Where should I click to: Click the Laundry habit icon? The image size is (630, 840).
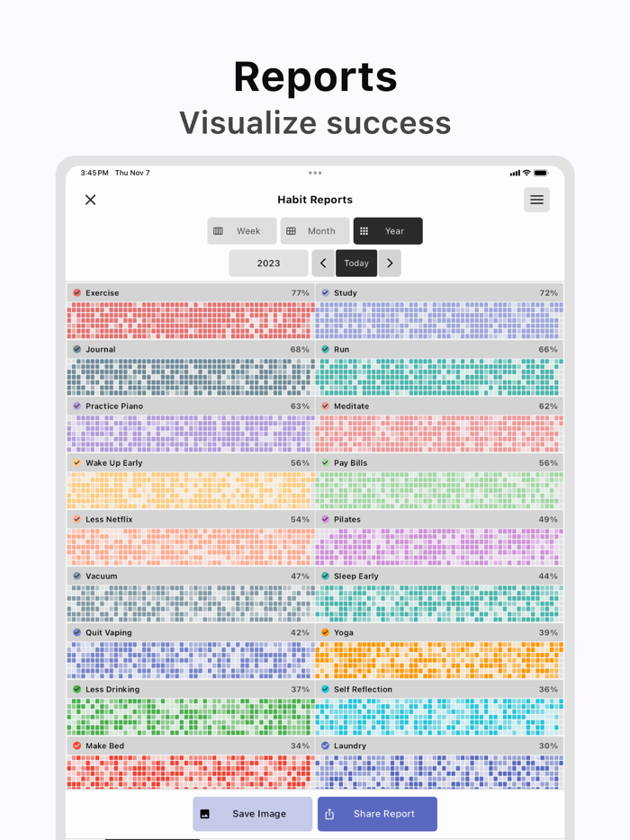pyautogui.click(x=324, y=746)
